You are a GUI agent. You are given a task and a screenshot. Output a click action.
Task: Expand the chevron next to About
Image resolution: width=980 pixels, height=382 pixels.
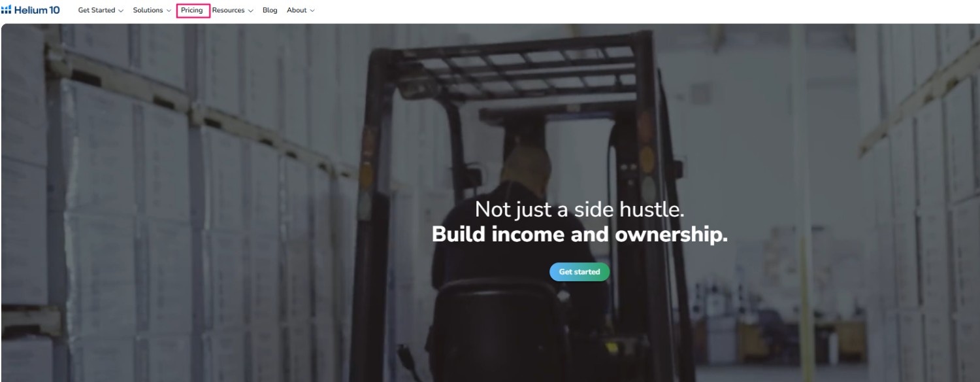click(x=312, y=10)
